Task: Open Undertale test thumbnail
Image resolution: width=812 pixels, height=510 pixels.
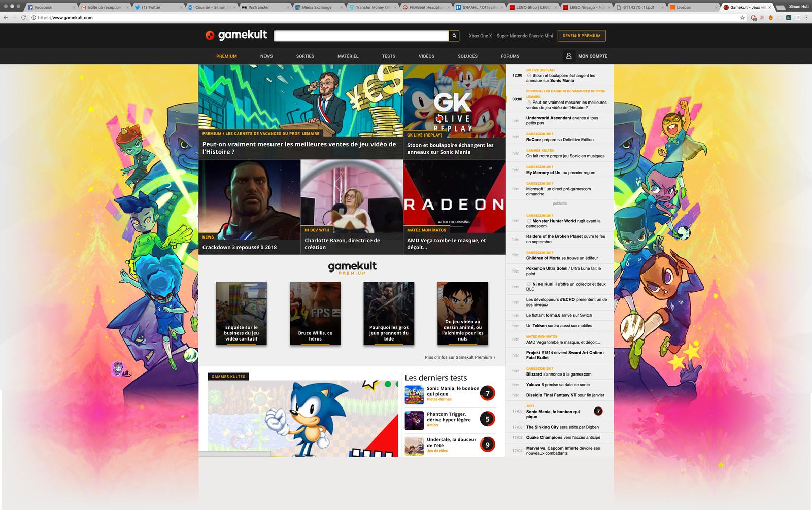Action: coord(414,446)
